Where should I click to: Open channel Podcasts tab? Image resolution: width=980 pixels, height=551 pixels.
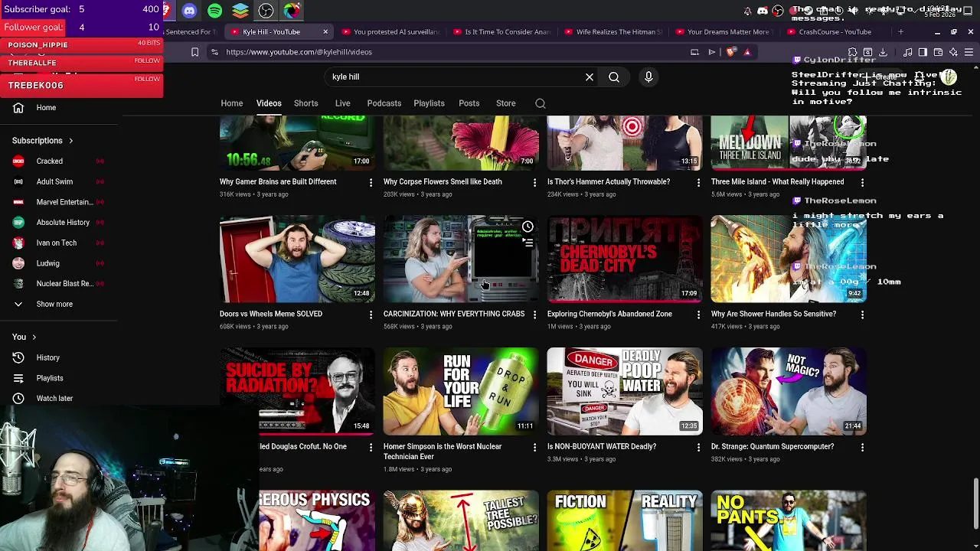384,103
